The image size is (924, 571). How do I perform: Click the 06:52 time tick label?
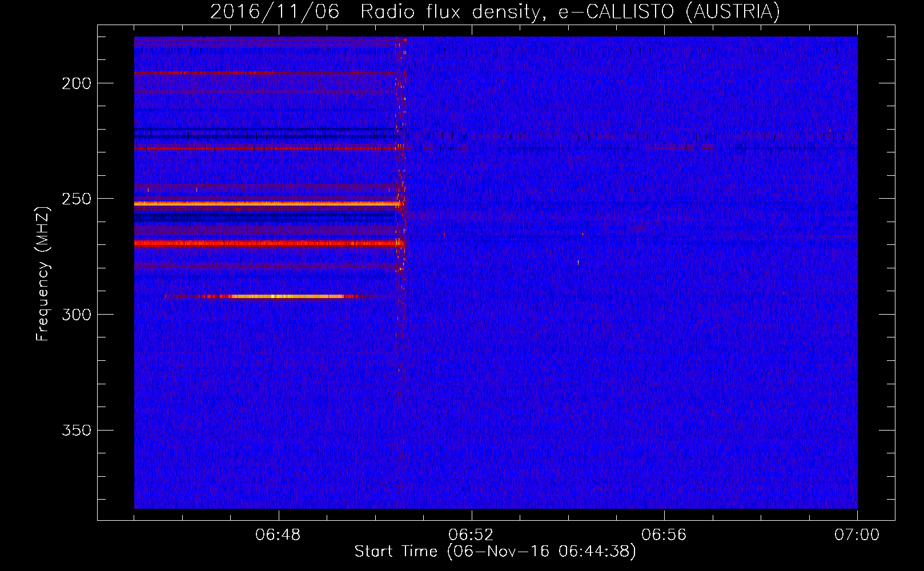click(x=471, y=535)
